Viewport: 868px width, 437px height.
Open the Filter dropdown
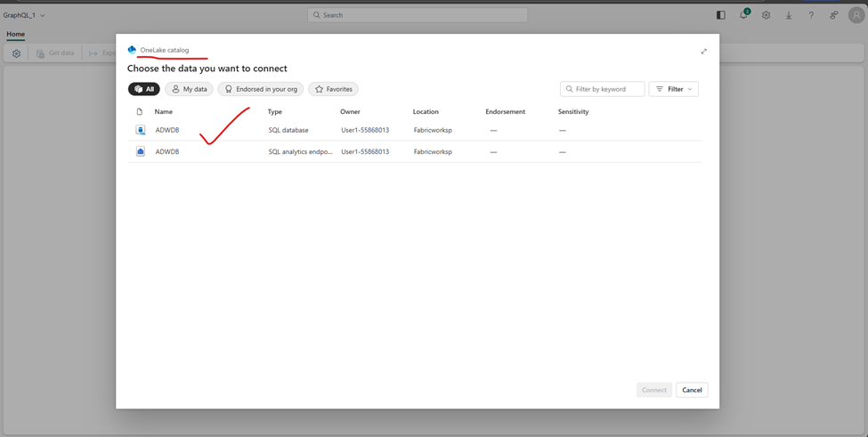pos(673,89)
